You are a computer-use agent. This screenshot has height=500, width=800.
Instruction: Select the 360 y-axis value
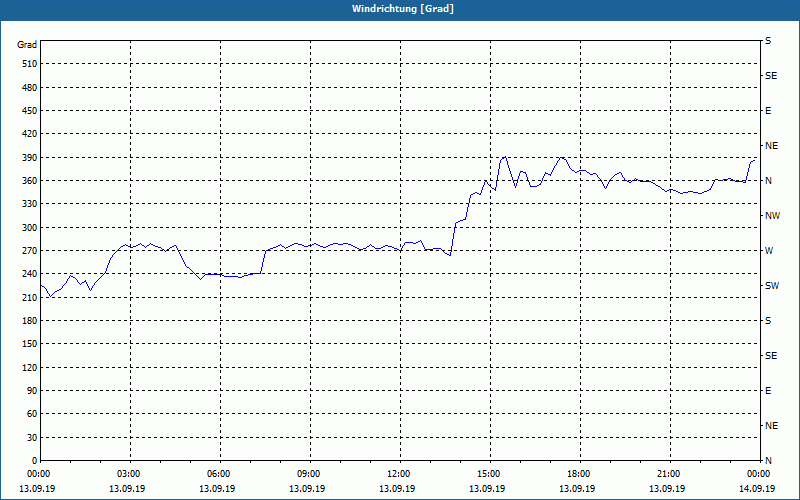(30, 181)
